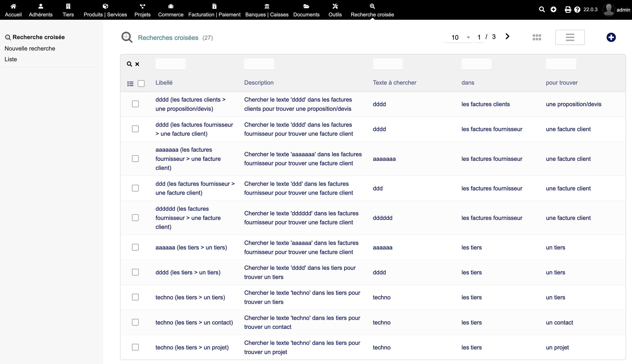Check the 'aaaaaaa' search row checkbox

pyautogui.click(x=135, y=159)
